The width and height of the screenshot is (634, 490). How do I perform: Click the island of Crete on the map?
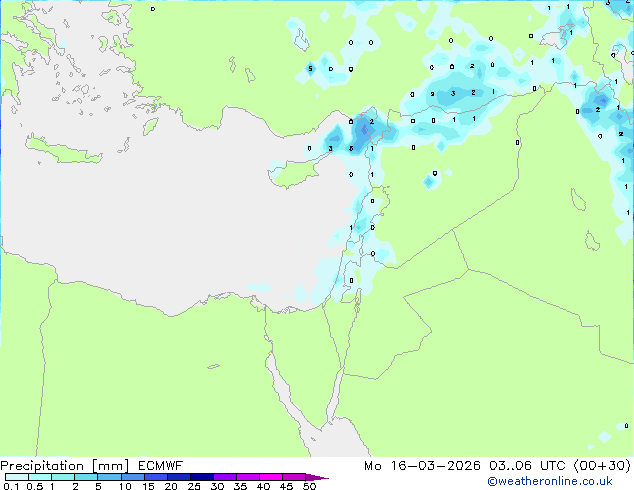coord(63,150)
